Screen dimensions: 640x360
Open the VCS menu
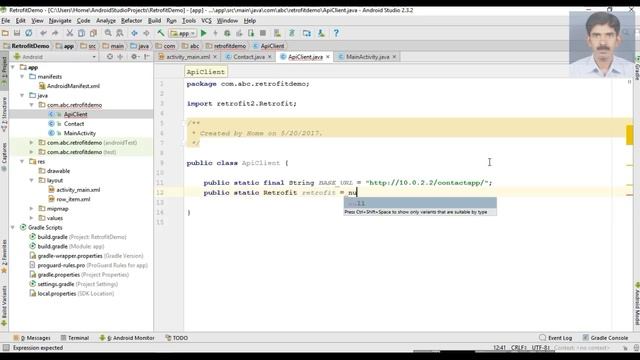(207, 20)
